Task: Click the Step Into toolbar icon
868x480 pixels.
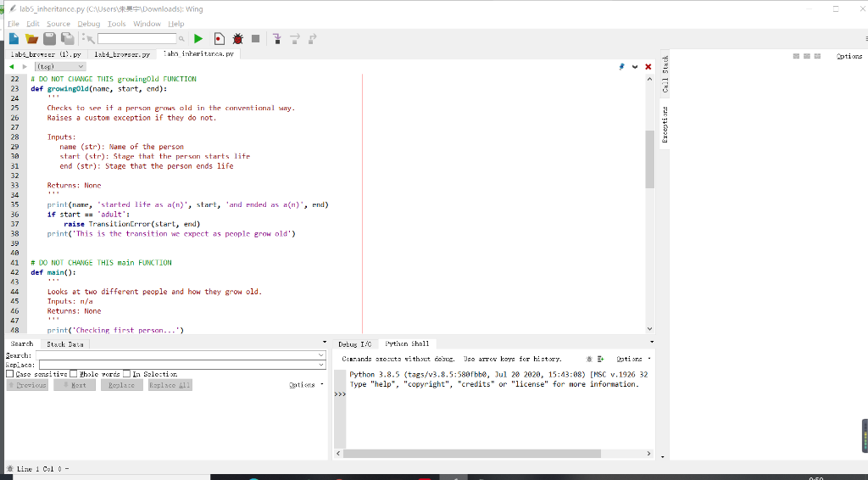Action: coord(276,38)
